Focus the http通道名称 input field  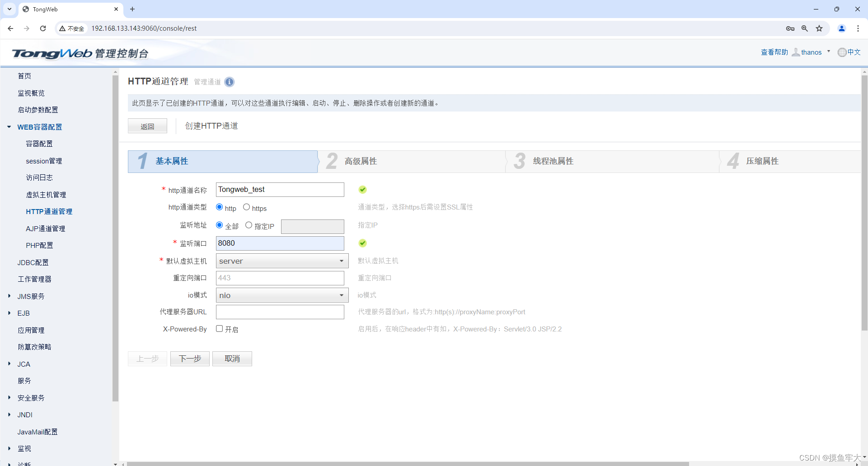(x=280, y=190)
